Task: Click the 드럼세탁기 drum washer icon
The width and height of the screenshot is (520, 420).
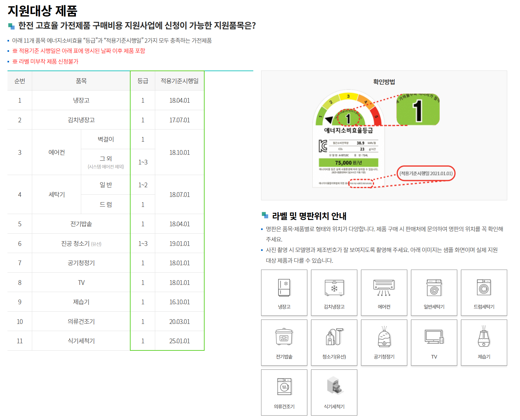Action: point(484,292)
